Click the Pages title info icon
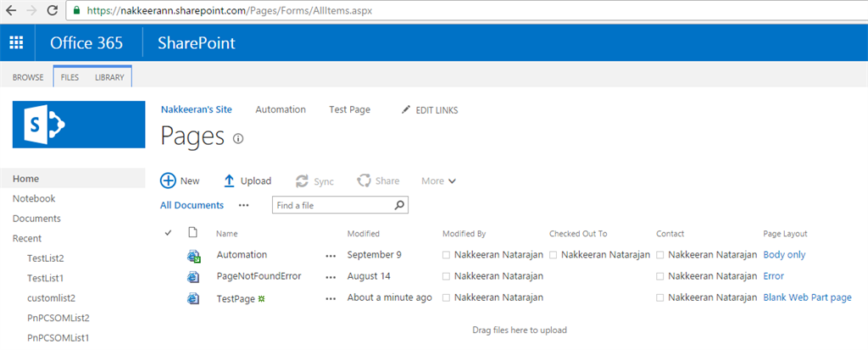The height and width of the screenshot is (350, 868). click(x=238, y=138)
